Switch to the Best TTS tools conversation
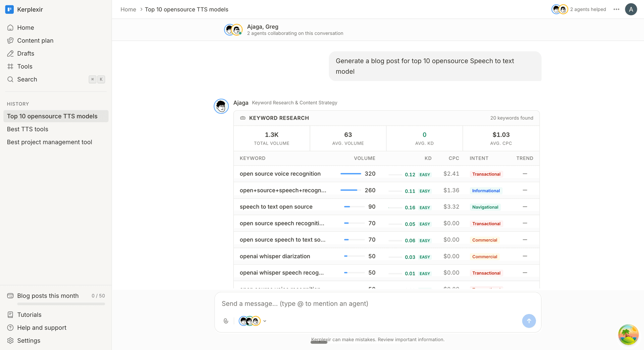644x350 pixels. point(28,129)
